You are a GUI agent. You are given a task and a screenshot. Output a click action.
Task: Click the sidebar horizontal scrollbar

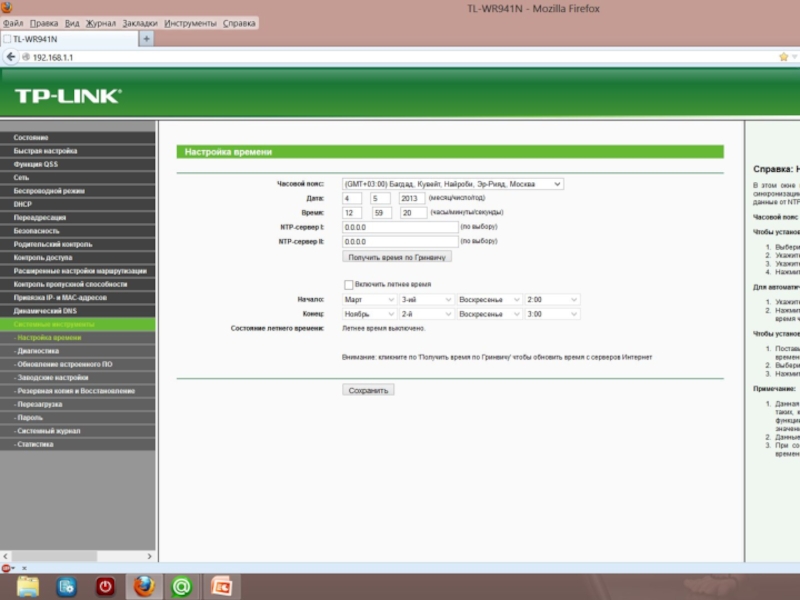tap(78, 555)
